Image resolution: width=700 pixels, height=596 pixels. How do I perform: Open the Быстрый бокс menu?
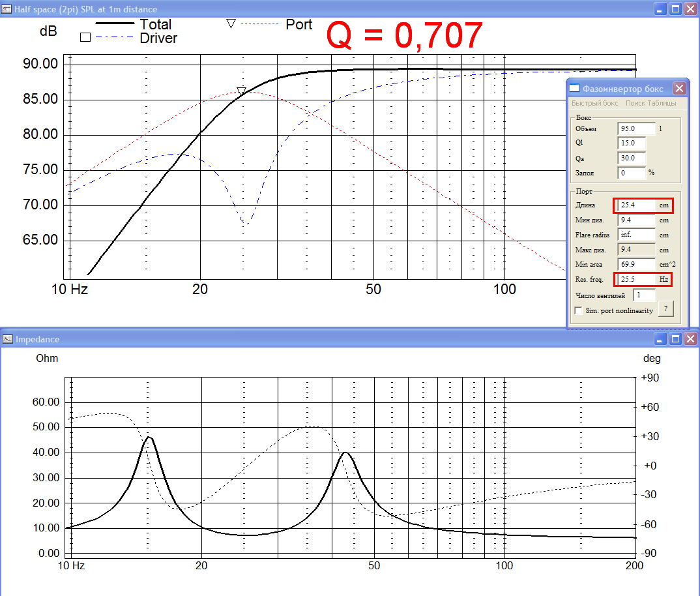tap(594, 103)
